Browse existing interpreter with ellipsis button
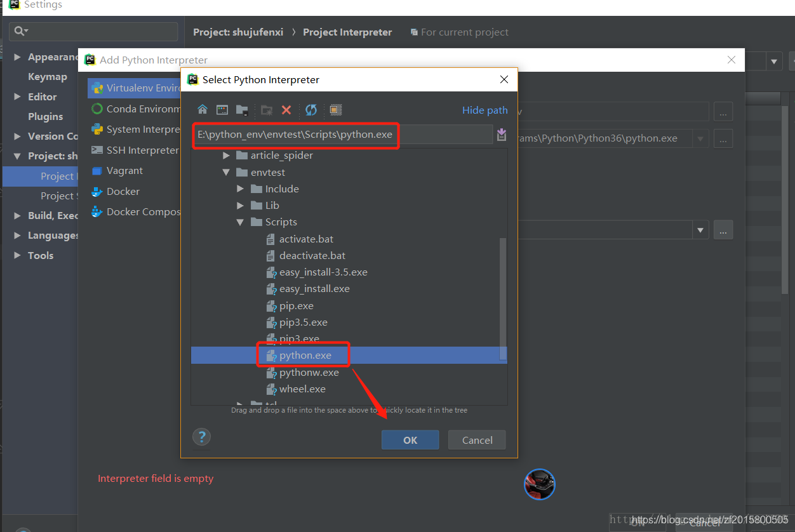The width and height of the screenshot is (795, 532). (x=723, y=230)
